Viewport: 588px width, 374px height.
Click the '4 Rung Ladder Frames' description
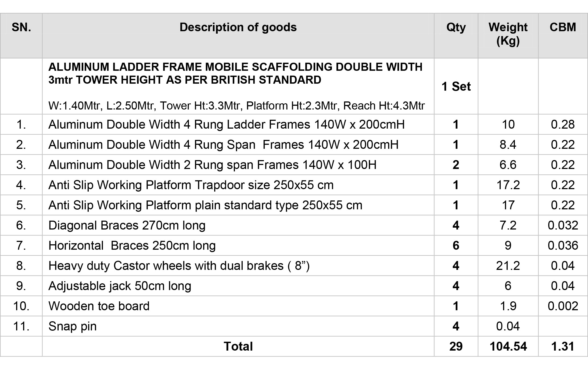[x=226, y=125]
